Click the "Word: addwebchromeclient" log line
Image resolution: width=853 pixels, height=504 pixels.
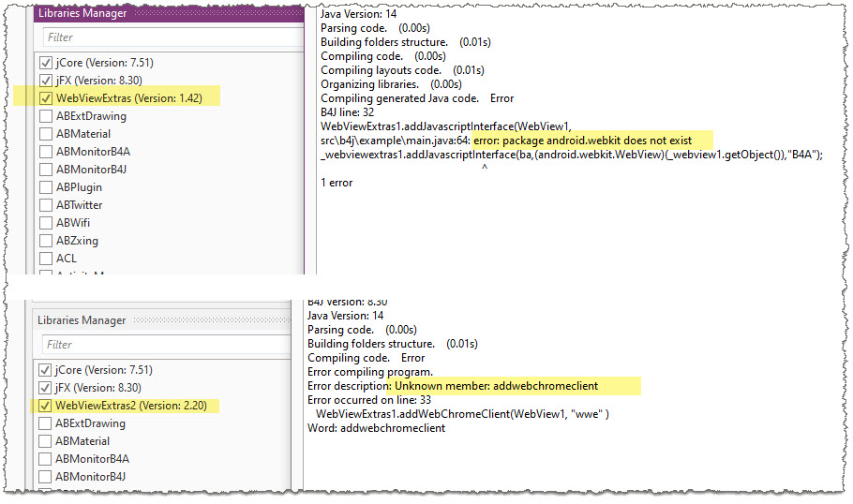click(x=376, y=428)
